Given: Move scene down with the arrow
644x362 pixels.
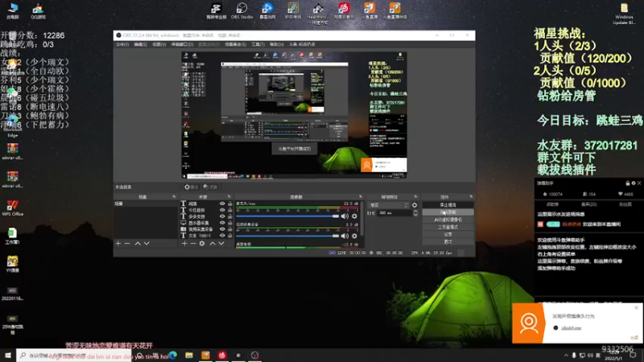Looking at the screenshot, I should 147,244.
